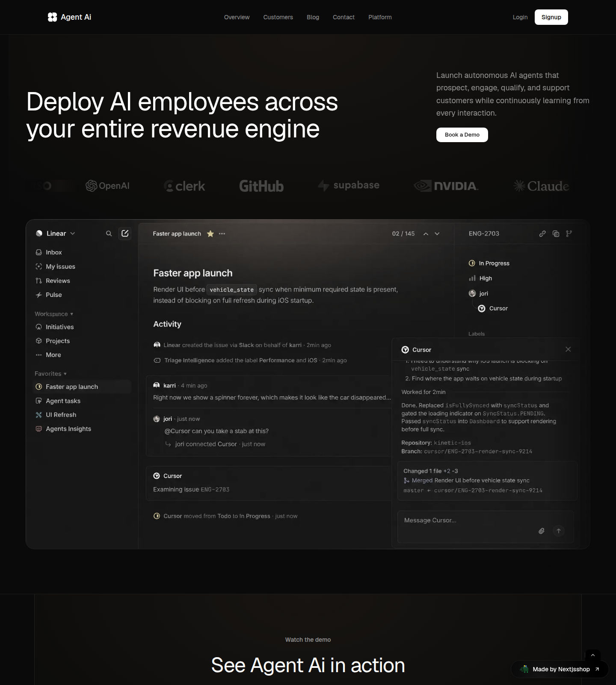This screenshot has height=685, width=616.
Task: Go to the previous issue with up chevron
Action: pyautogui.click(x=426, y=234)
